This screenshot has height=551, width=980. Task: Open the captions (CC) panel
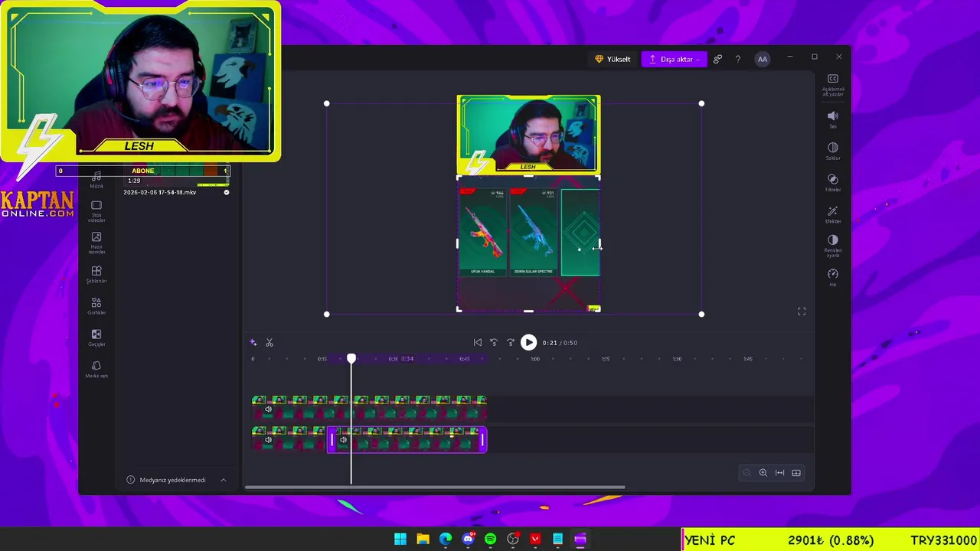[833, 84]
